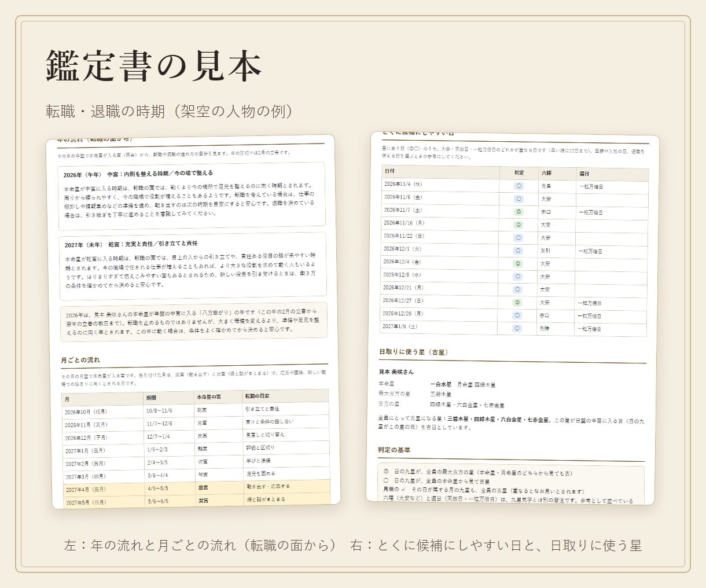The width and height of the screenshot is (706, 588).
Task: Click the heading '鑑定書の見本'
Action: pyautogui.click(x=154, y=65)
